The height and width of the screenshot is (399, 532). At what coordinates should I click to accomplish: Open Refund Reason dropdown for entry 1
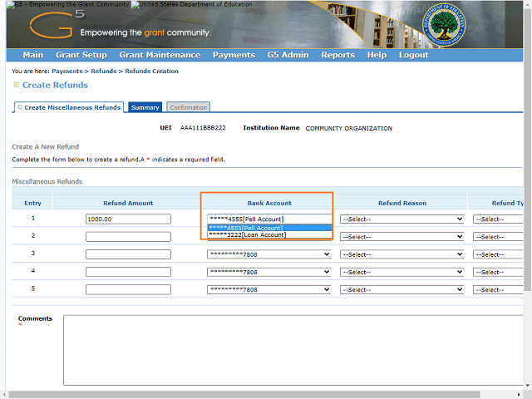pyautogui.click(x=401, y=219)
